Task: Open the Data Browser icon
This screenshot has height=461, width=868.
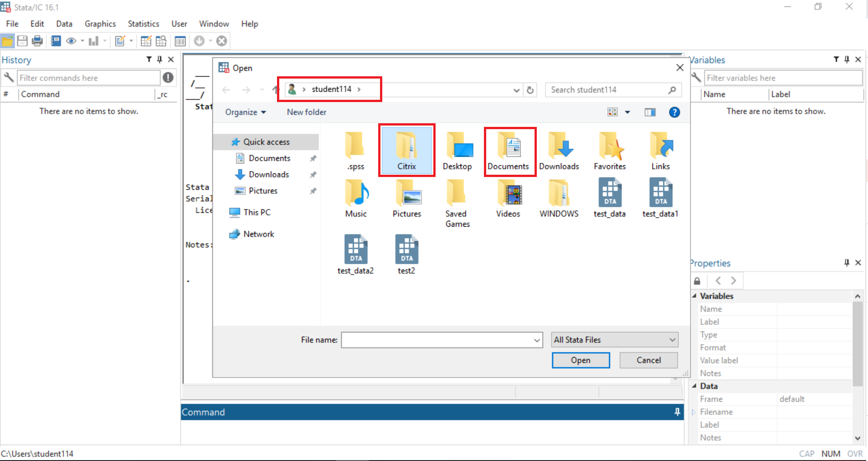Action: coord(161,41)
